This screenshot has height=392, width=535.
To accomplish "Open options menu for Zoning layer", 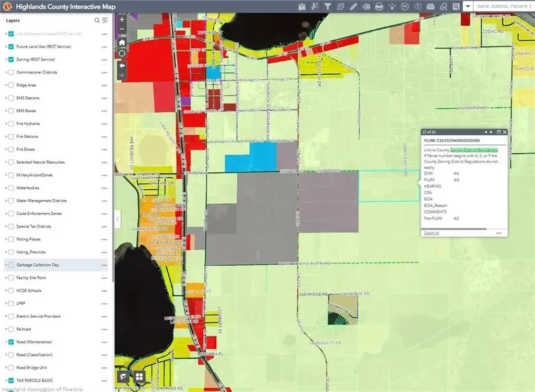I will [104, 60].
